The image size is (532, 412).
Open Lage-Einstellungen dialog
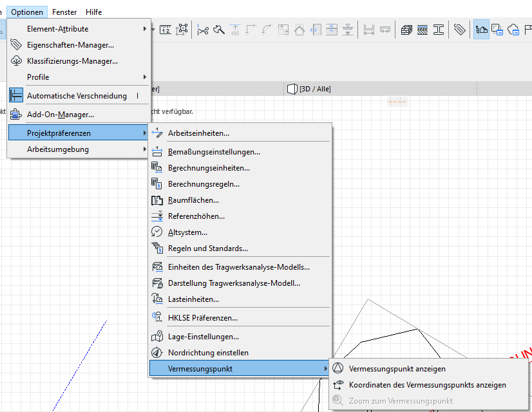click(203, 337)
